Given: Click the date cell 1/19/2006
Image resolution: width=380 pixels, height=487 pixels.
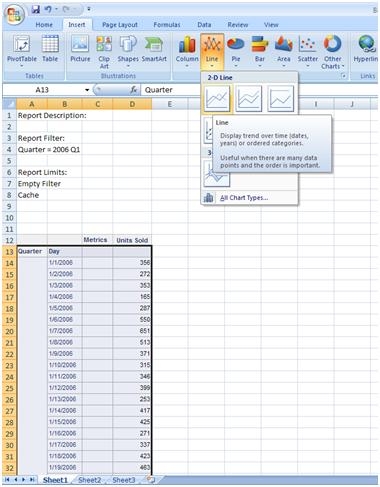Looking at the screenshot, I should tap(65, 467).
